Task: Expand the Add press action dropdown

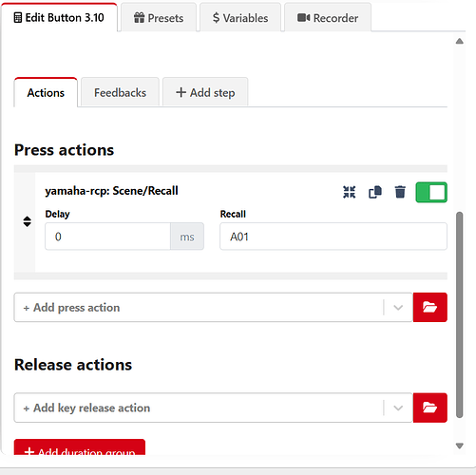Action: point(398,308)
